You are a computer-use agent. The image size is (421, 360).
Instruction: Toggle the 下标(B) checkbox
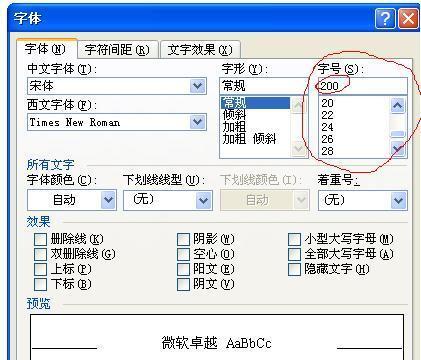[40, 284]
